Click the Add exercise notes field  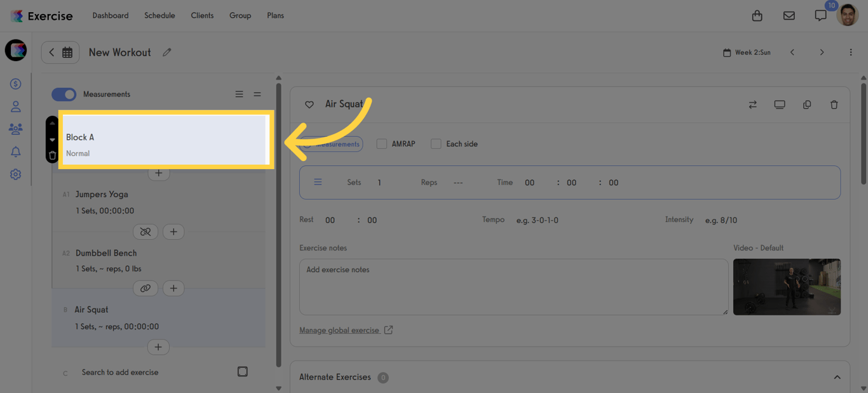(512, 286)
